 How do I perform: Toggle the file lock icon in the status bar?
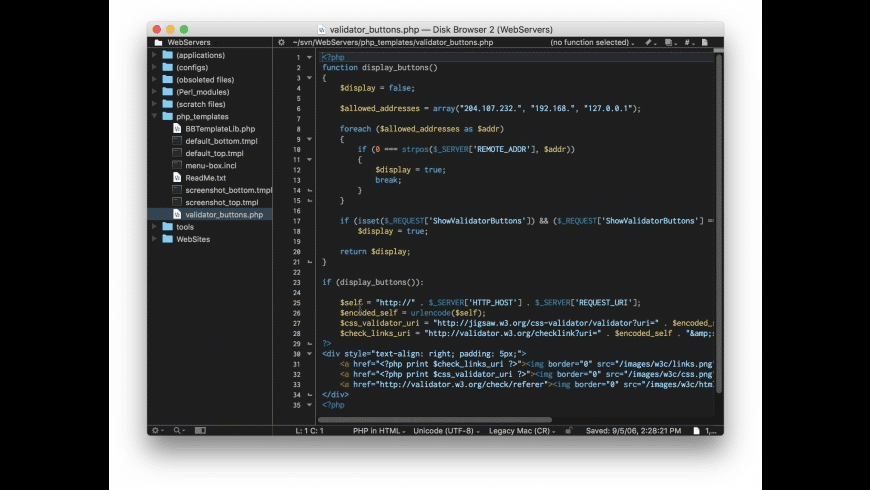click(x=568, y=430)
